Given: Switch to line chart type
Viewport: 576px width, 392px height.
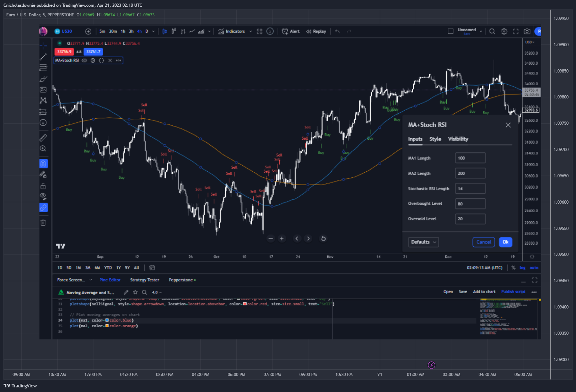Looking at the screenshot, I should coord(192,31).
